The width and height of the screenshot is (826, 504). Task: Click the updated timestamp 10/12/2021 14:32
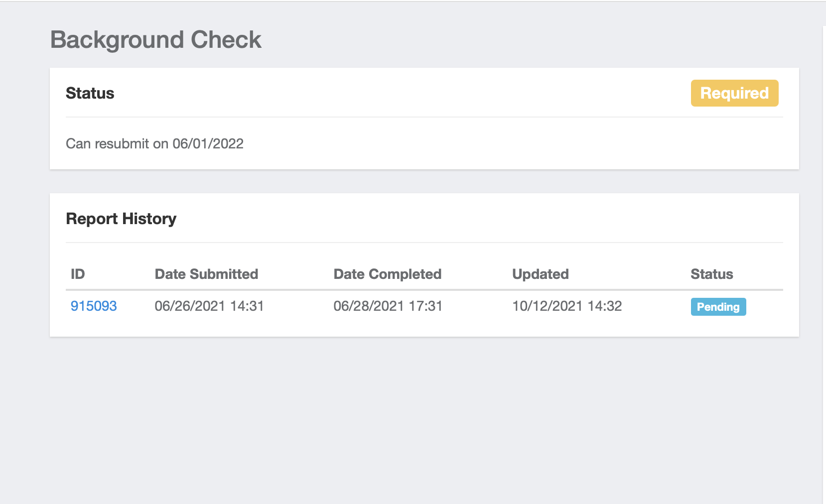point(566,306)
